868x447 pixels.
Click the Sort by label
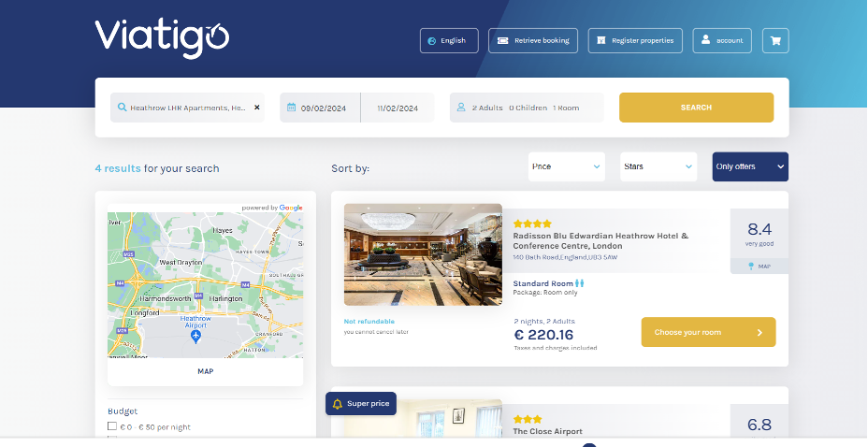point(350,168)
